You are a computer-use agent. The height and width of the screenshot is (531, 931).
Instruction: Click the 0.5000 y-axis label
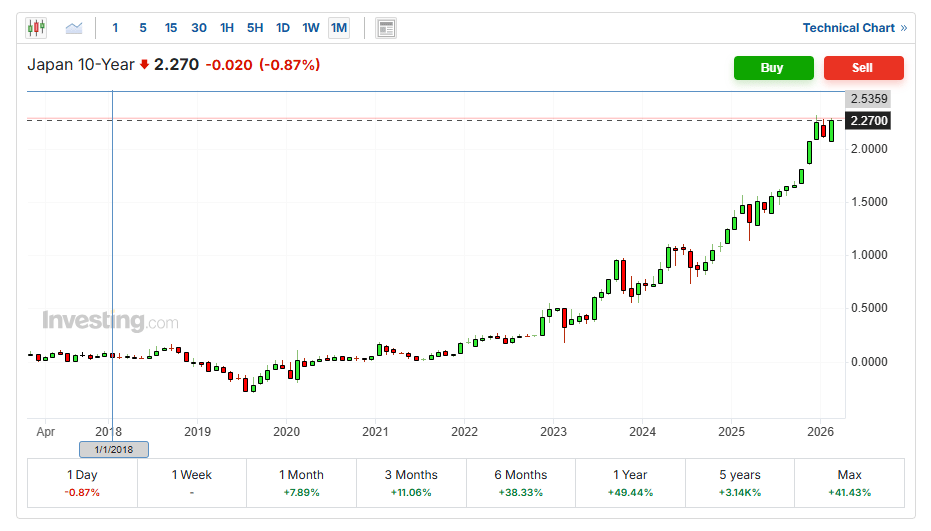click(x=869, y=308)
